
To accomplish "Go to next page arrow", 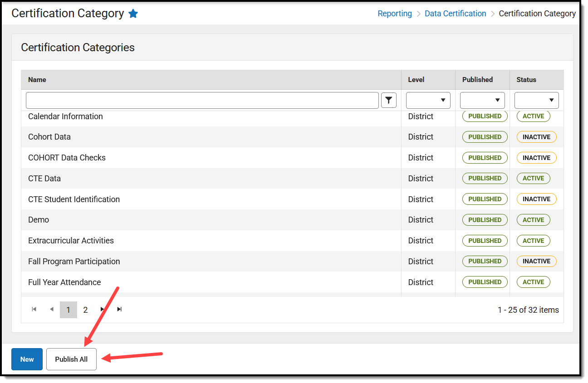I will coord(103,310).
